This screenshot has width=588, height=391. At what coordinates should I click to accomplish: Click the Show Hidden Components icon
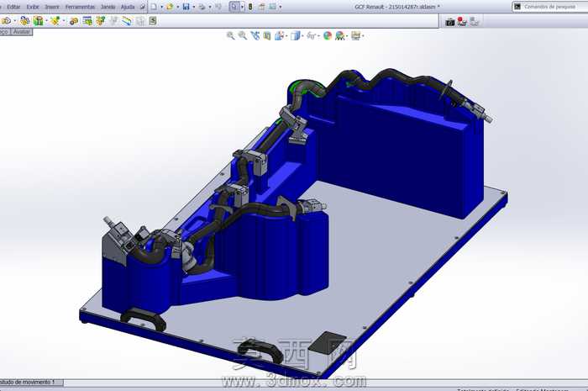coord(101,21)
